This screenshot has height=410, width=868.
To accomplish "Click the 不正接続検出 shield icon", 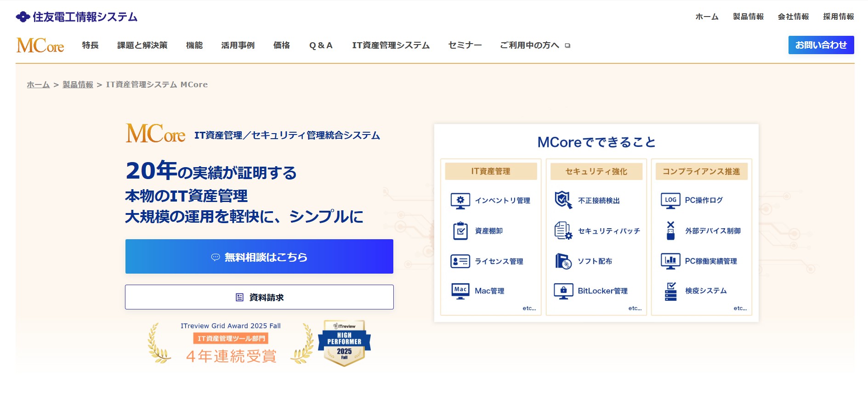I will coord(563,200).
